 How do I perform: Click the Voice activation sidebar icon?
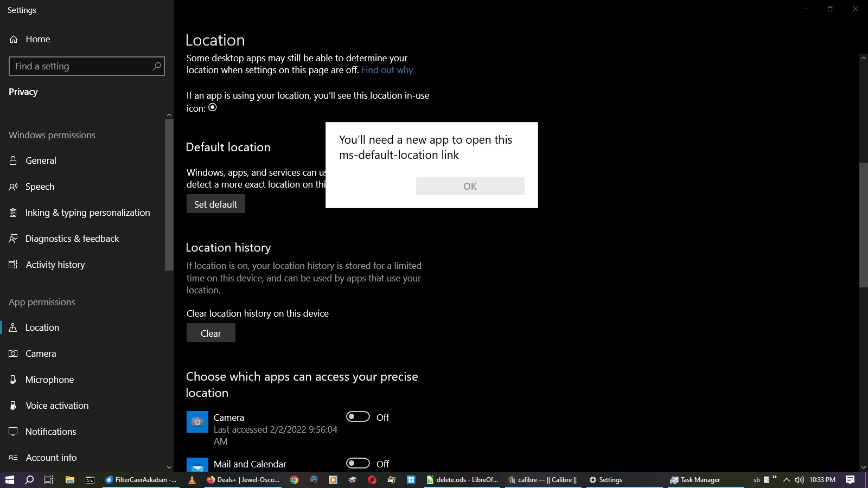click(x=13, y=406)
